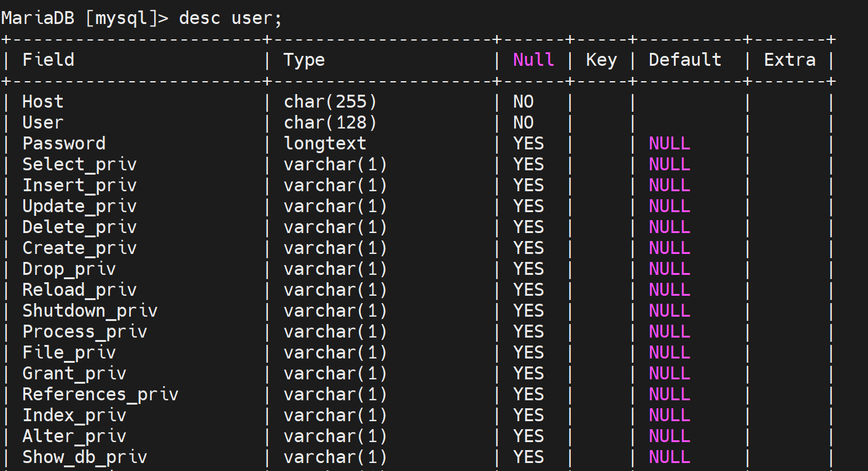Click the NULL default in References_priv row
Image resolution: width=868 pixels, height=471 pixels.
(670, 394)
